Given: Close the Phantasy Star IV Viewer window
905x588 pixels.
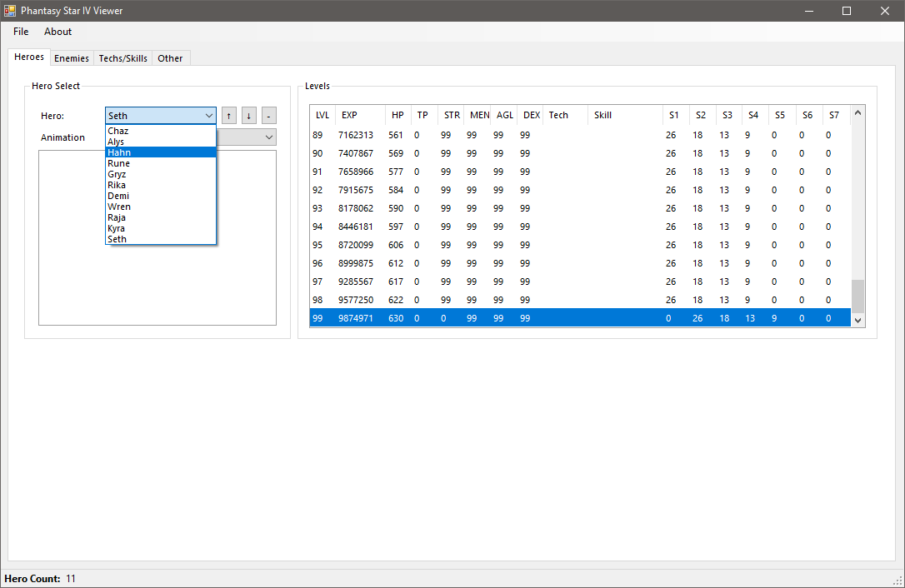Looking at the screenshot, I should click(885, 11).
